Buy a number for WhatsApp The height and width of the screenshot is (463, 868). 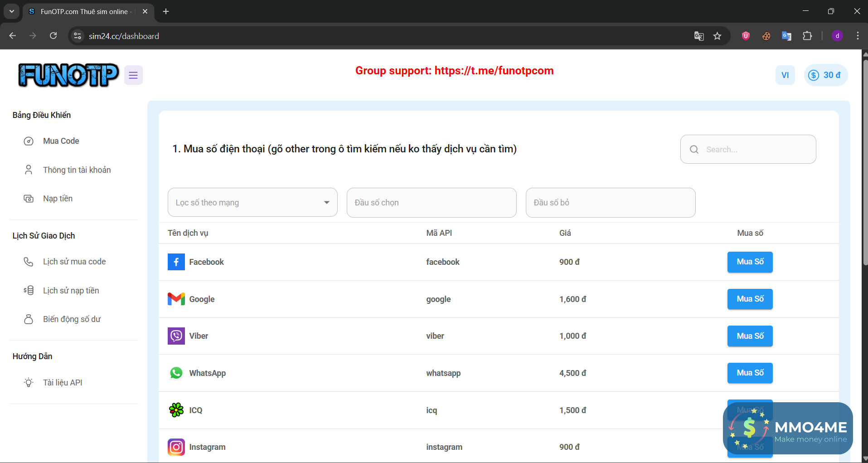coord(750,373)
